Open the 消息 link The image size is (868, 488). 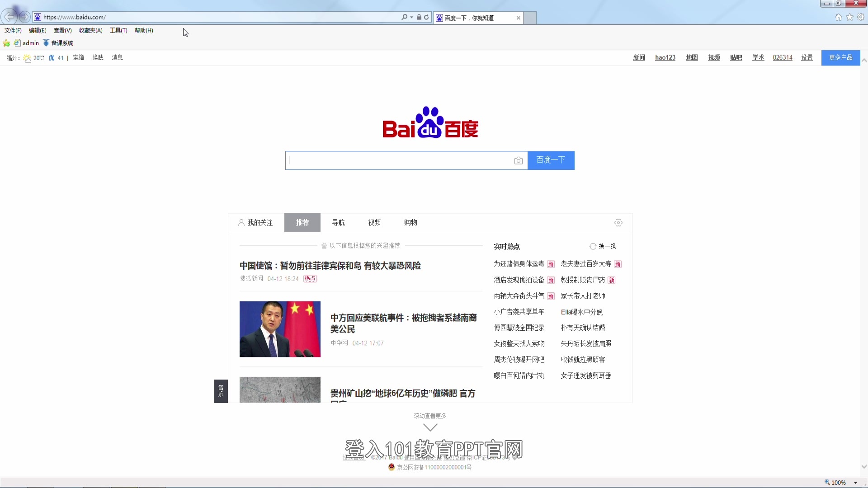[x=118, y=58]
